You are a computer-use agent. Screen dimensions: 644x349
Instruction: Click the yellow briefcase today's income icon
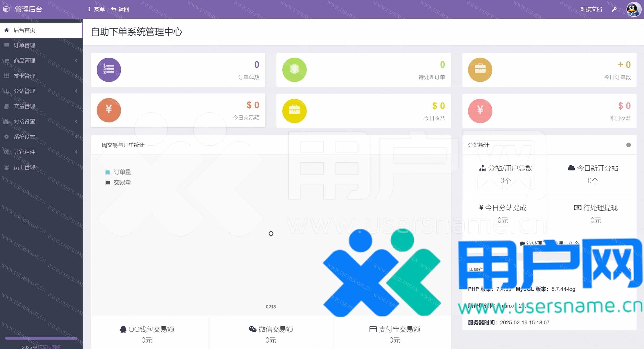coord(294,111)
